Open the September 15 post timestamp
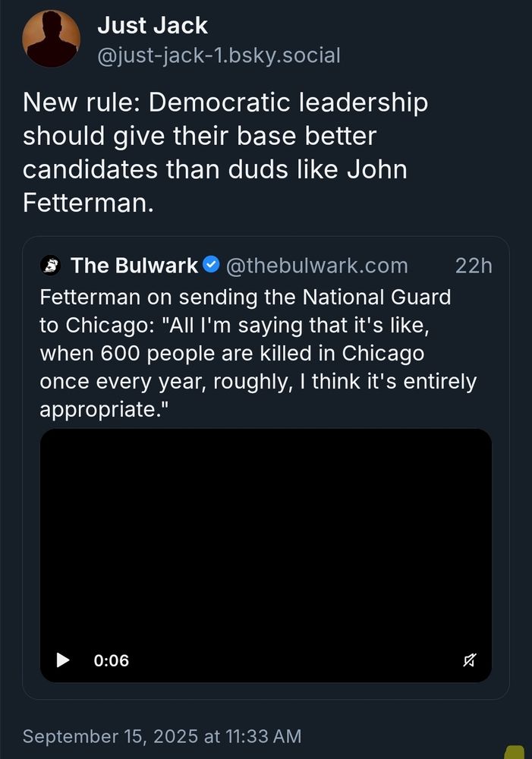The image size is (532, 759). click(x=162, y=736)
